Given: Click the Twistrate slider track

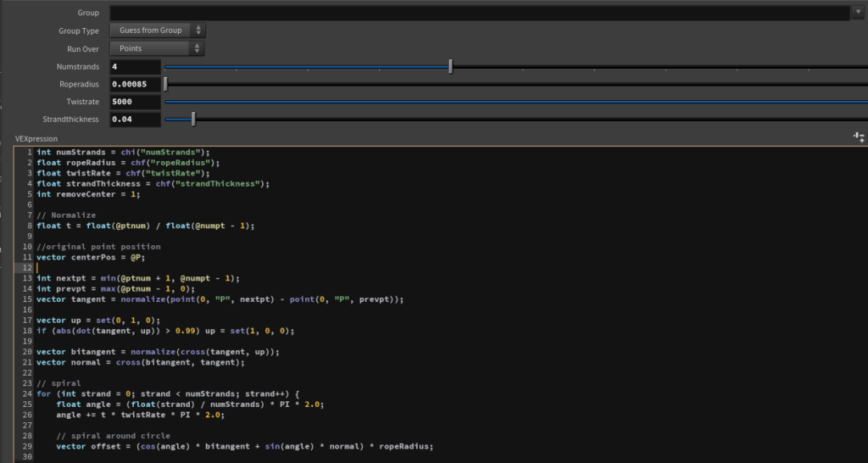Looking at the screenshot, I should 509,102.
